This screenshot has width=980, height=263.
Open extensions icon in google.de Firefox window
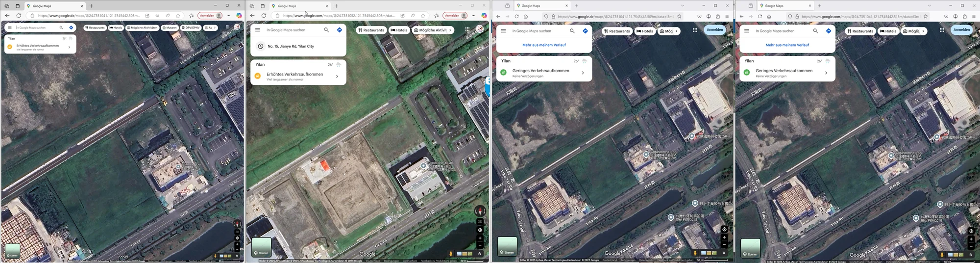coord(718,16)
